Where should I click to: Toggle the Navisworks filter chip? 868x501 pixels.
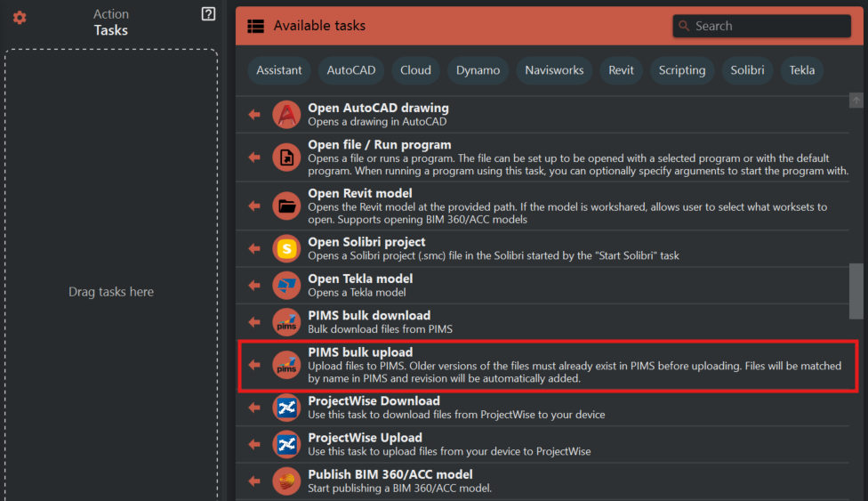click(554, 70)
